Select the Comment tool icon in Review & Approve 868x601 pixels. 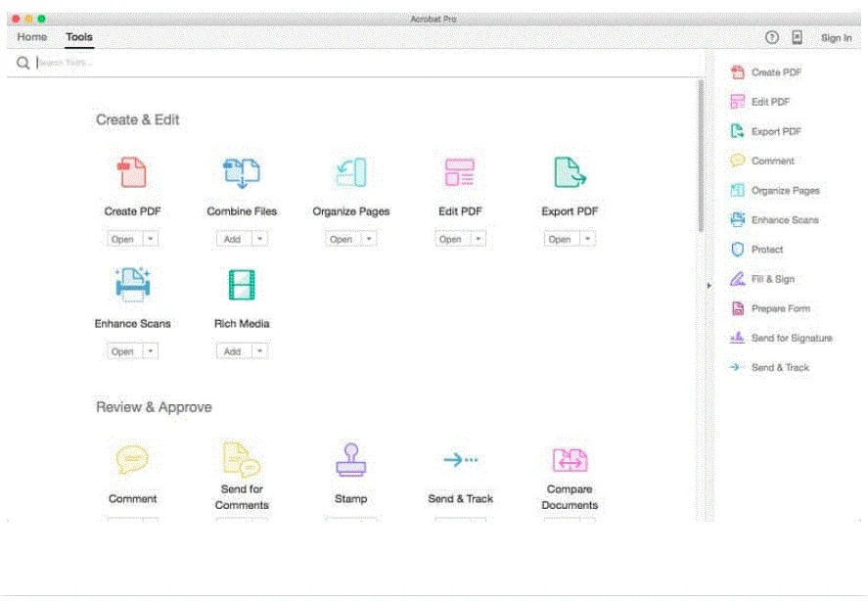click(132, 459)
